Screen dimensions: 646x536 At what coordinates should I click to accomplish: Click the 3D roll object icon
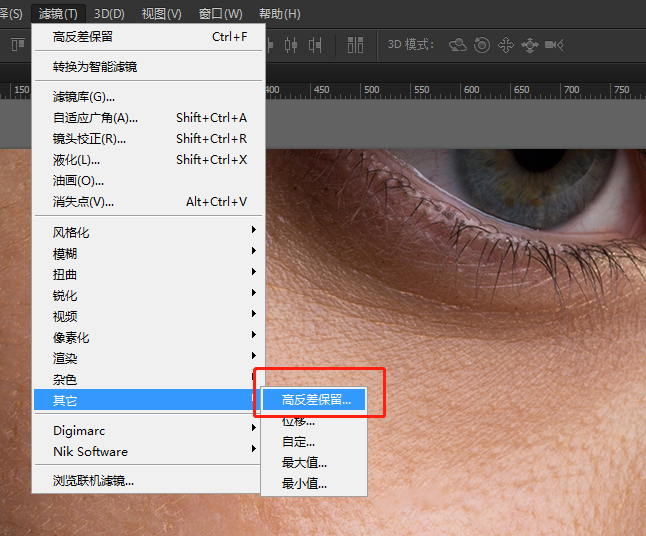482,44
